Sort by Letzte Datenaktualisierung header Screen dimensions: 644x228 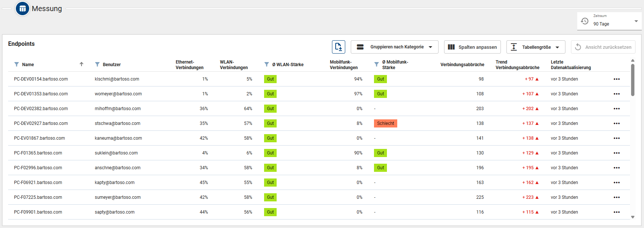(571, 65)
